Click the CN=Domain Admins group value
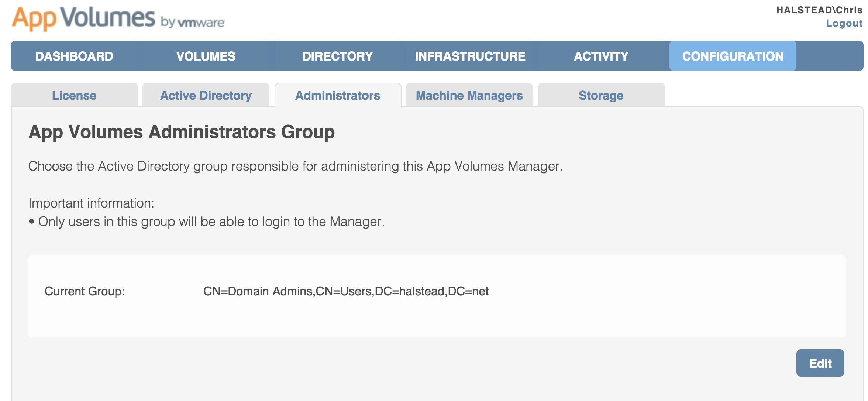868x401 pixels. point(346,291)
